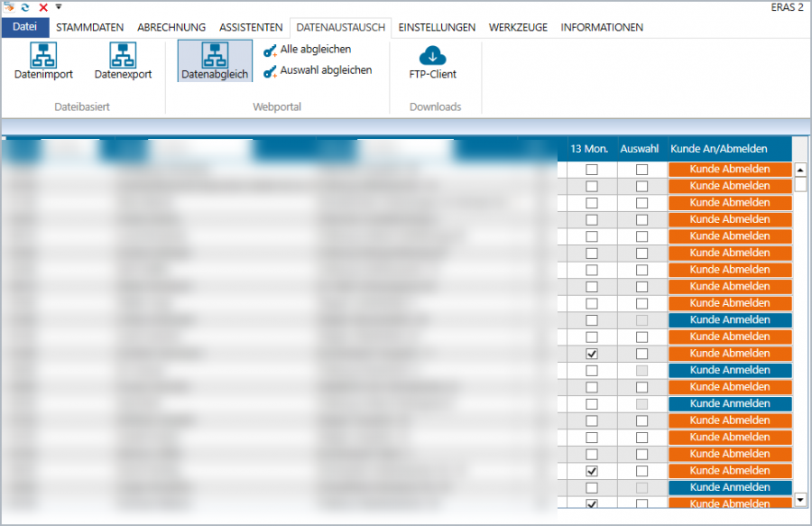Image resolution: width=812 pixels, height=526 pixels.
Task: Run Auswahl abgleichen sync
Action: (x=318, y=70)
